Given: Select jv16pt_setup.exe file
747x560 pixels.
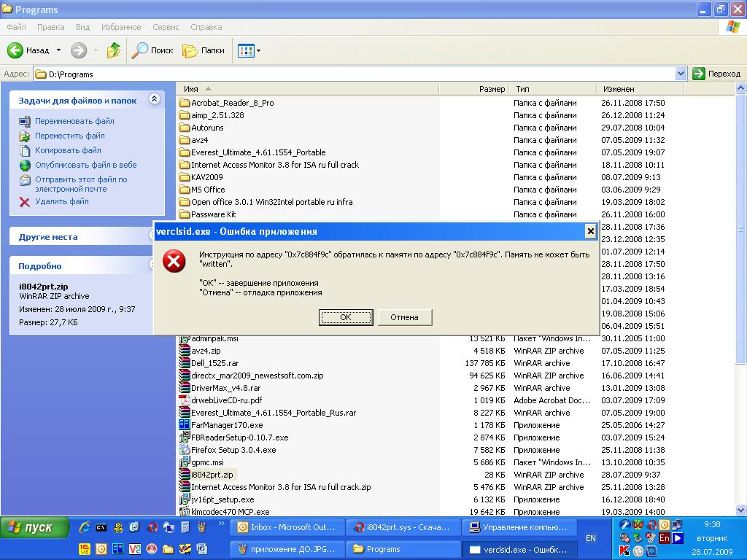Looking at the screenshot, I should tap(222, 499).
